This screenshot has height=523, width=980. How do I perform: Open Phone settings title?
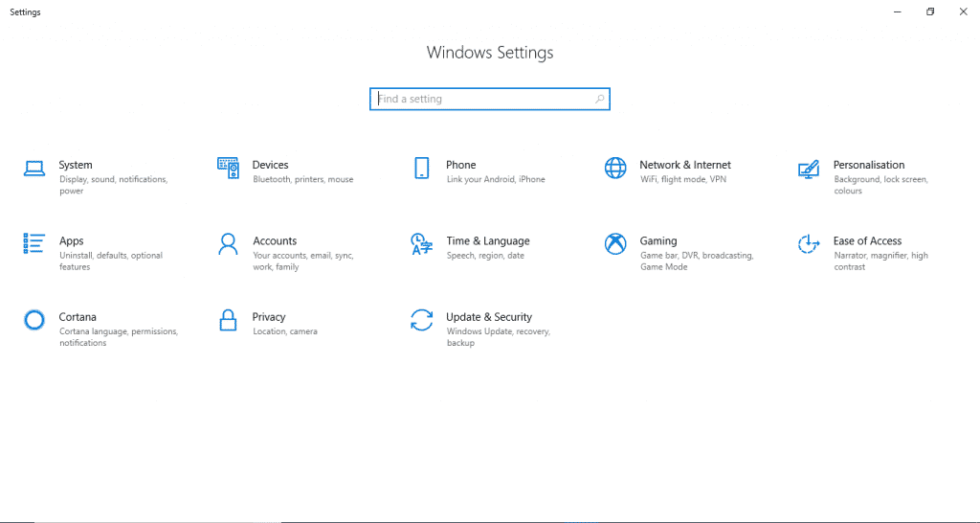(460, 165)
